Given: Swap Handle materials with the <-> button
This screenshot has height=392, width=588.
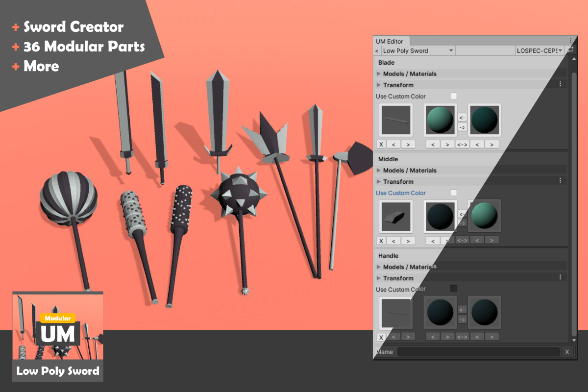Looking at the screenshot, I should (x=462, y=337).
